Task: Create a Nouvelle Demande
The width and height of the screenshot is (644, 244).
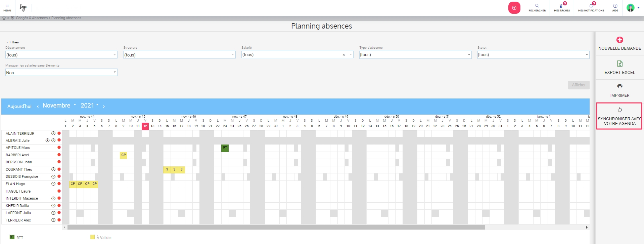Action: 619,40
